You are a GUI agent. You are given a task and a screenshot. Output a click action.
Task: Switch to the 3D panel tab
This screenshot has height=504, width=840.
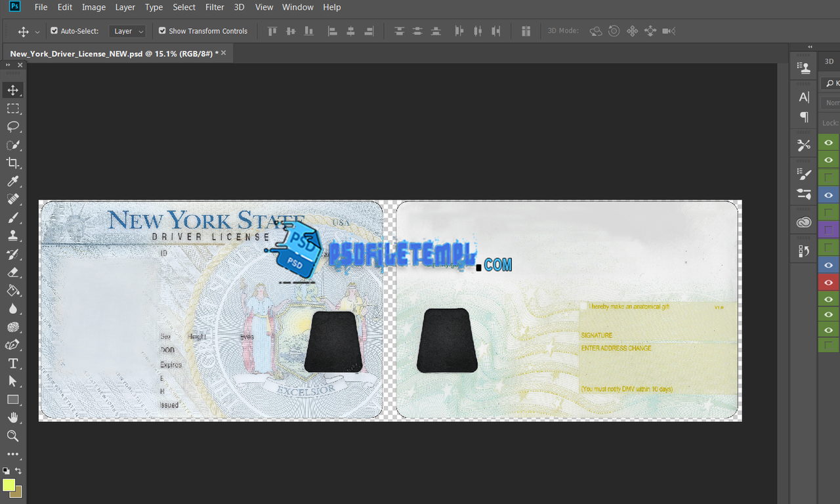point(829,61)
